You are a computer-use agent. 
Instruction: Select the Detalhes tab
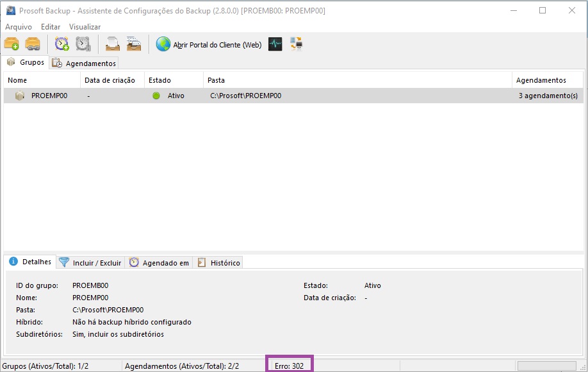point(30,262)
